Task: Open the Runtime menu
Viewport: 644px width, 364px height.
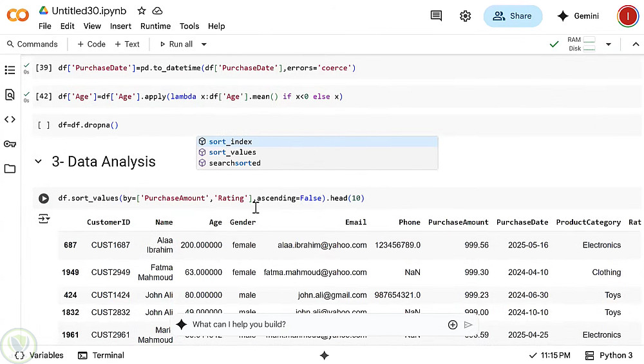Action: click(x=155, y=26)
